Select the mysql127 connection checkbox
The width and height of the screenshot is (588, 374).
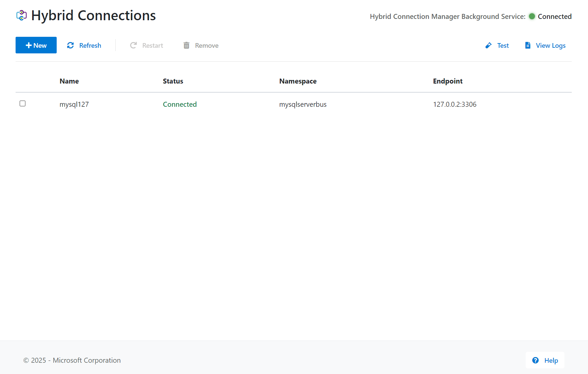click(x=23, y=103)
